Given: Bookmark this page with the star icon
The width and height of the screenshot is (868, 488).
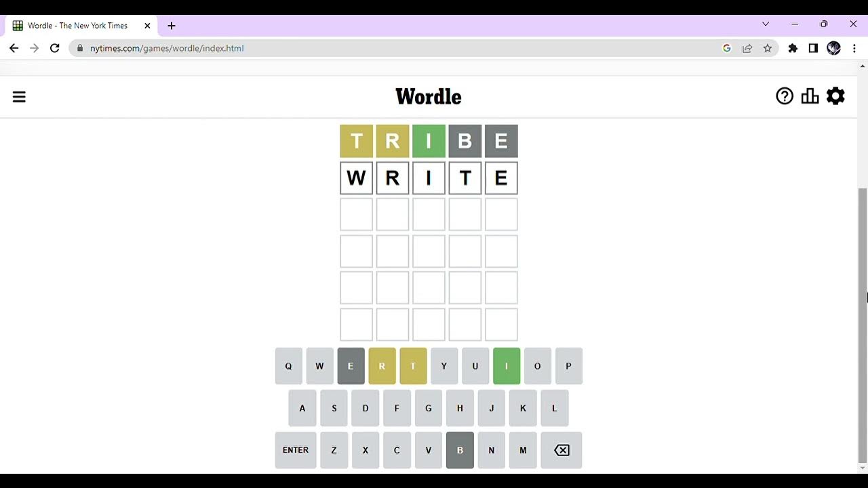Looking at the screenshot, I should 768,48.
